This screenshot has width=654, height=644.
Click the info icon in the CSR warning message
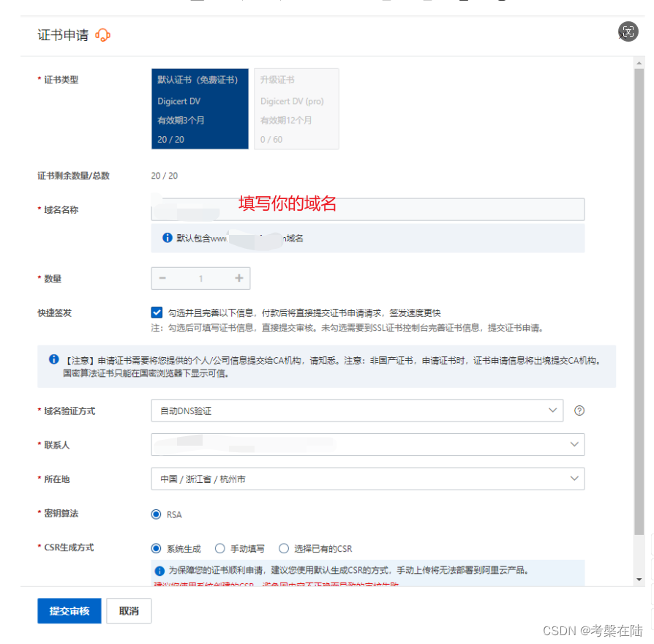(x=159, y=572)
